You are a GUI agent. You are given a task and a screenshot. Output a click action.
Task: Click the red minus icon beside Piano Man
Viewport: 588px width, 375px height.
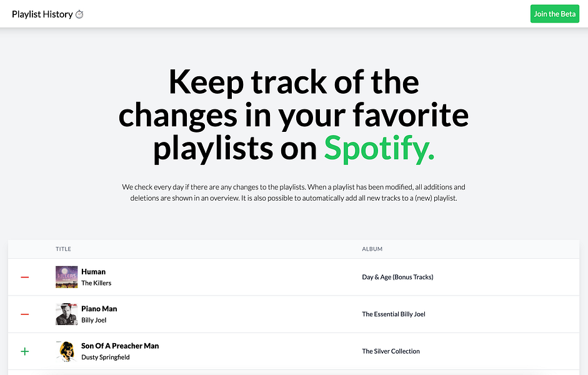click(25, 314)
